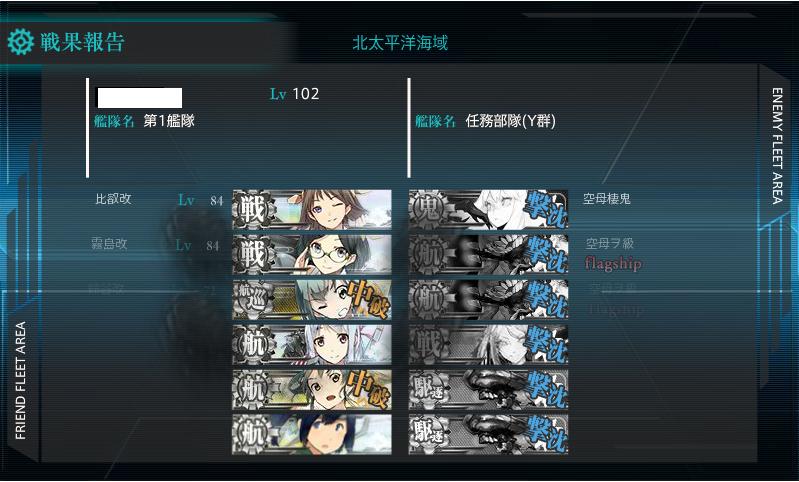This screenshot has height=482, width=799.
Task: Click the enemy carrier banner in the third row
Action: pos(488,300)
